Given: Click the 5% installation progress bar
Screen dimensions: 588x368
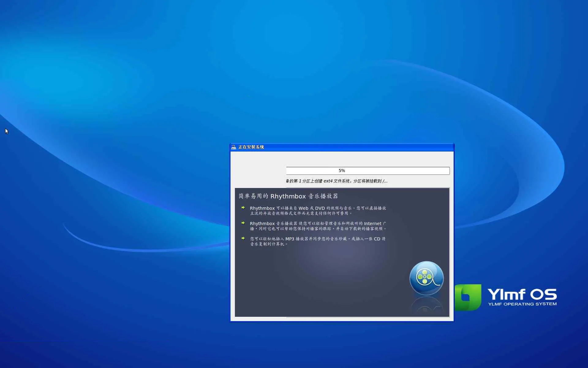Looking at the screenshot, I should point(367,171).
